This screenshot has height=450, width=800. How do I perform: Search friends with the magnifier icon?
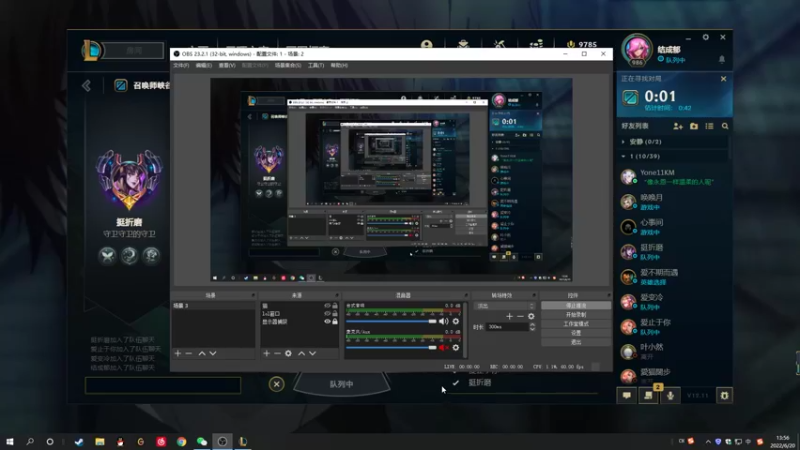(x=725, y=126)
